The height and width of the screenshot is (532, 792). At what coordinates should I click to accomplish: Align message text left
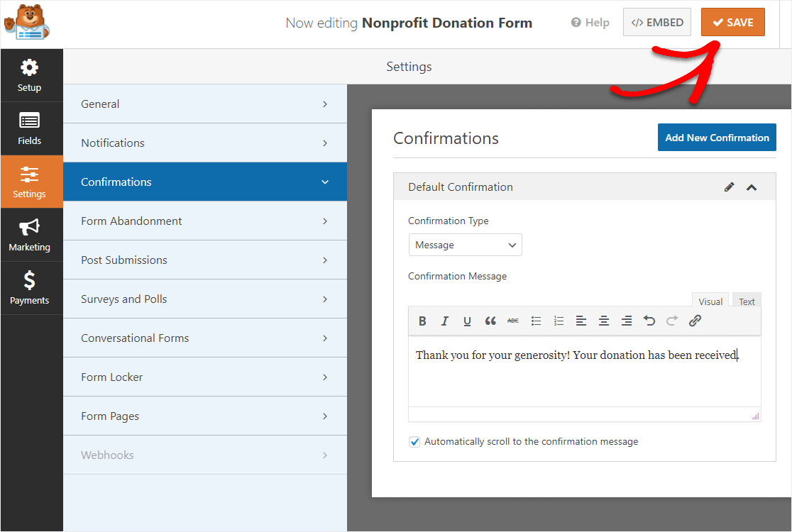581,321
